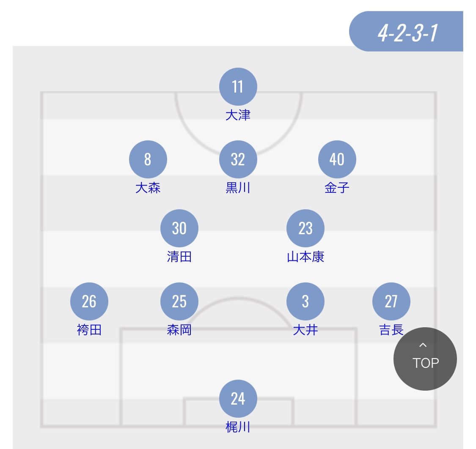The height and width of the screenshot is (449, 476).
Task: Click the number 32 player circle
Action: [x=238, y=159]
